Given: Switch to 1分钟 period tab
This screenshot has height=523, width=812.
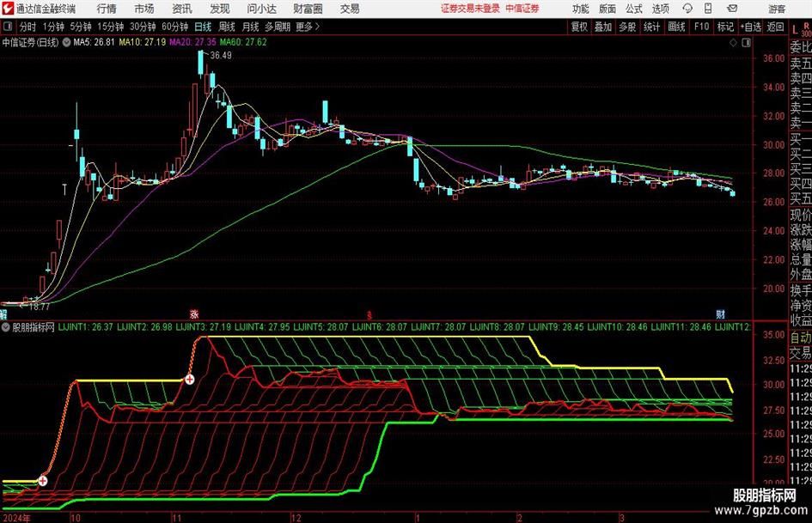Looking at the screenshot, I should click(x=53, y=27).
